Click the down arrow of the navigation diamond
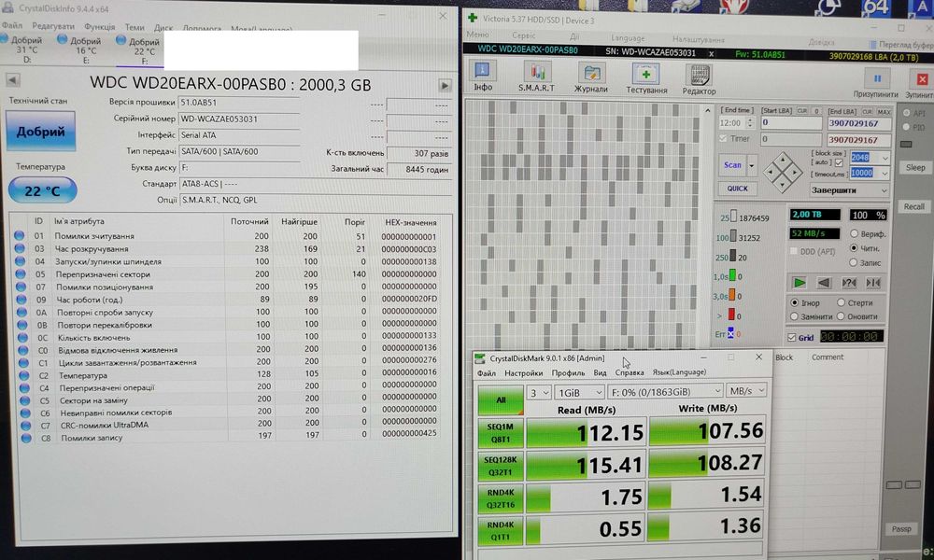This screenshot has width=934, height=560. 783,186
